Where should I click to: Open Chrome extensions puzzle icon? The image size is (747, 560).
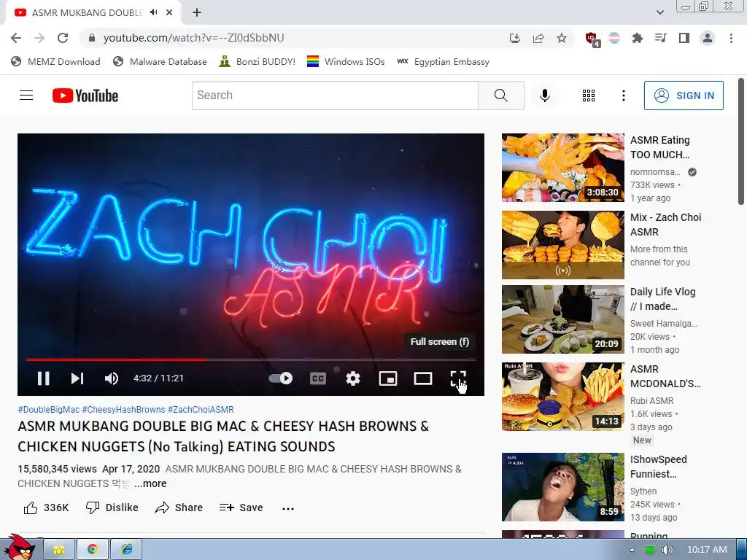(x=637, y=38)
